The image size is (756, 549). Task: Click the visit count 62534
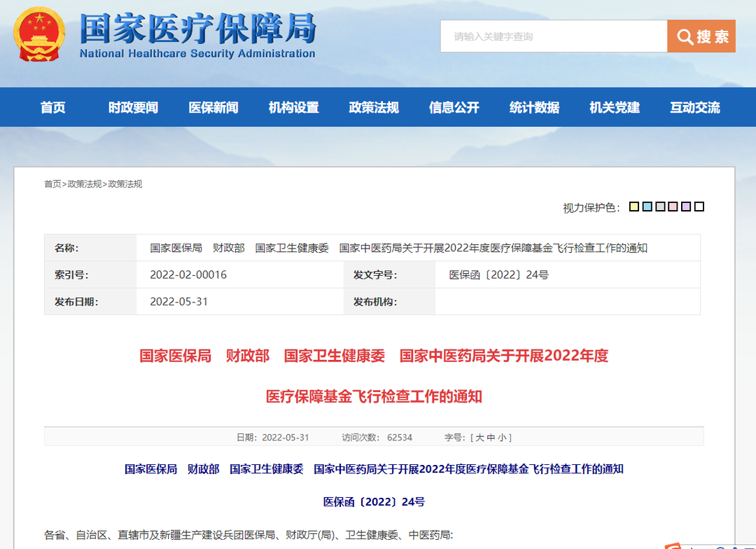click(x=400, y=438)
